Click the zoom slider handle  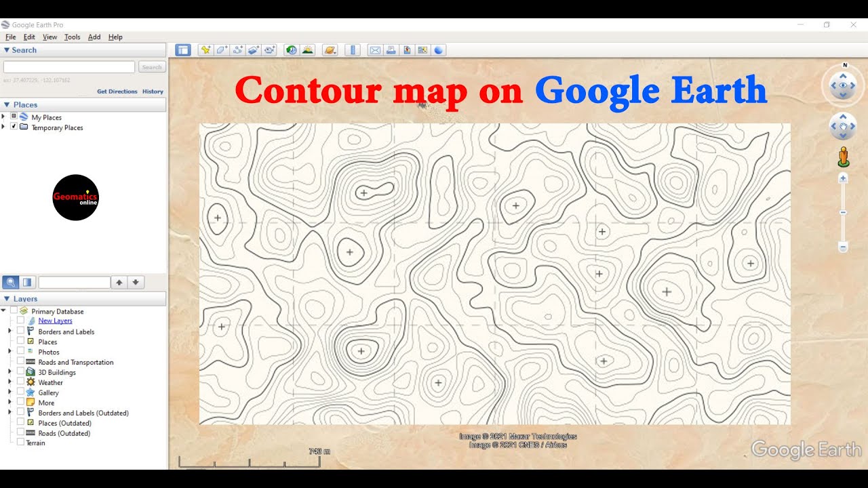coord(843,213)
